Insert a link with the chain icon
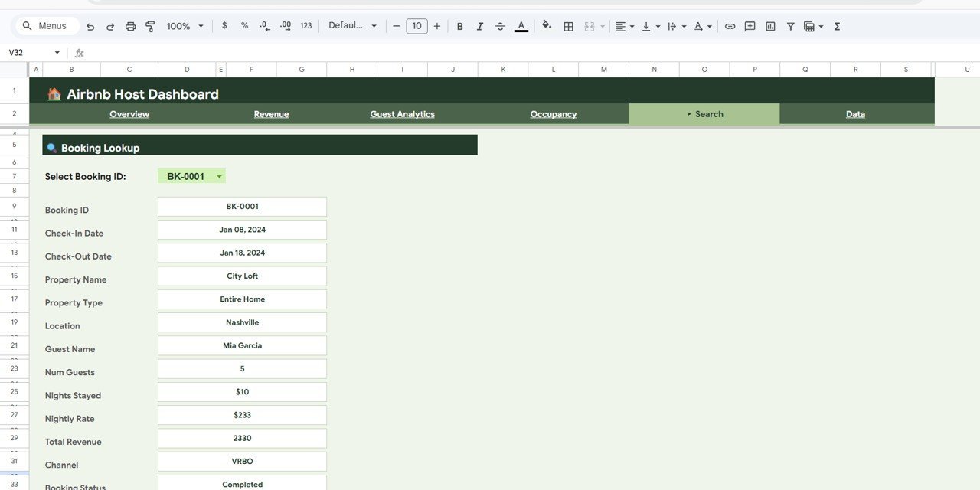 point(730,25)
